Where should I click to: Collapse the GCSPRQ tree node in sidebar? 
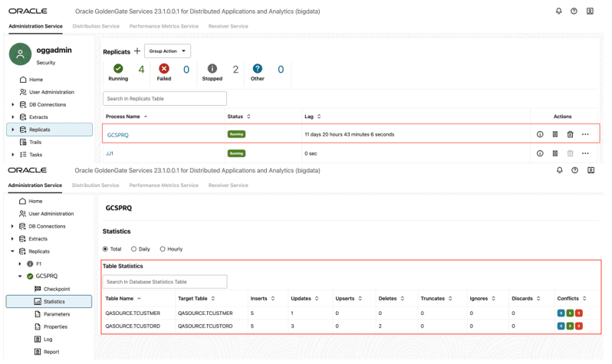coord(20,276)
